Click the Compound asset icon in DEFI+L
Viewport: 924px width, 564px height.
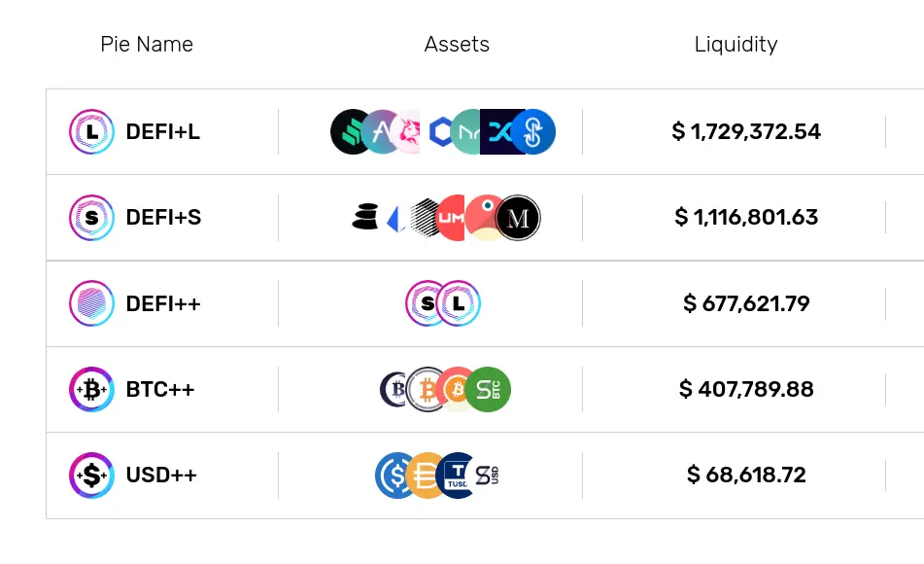click(x=349, y=131)
